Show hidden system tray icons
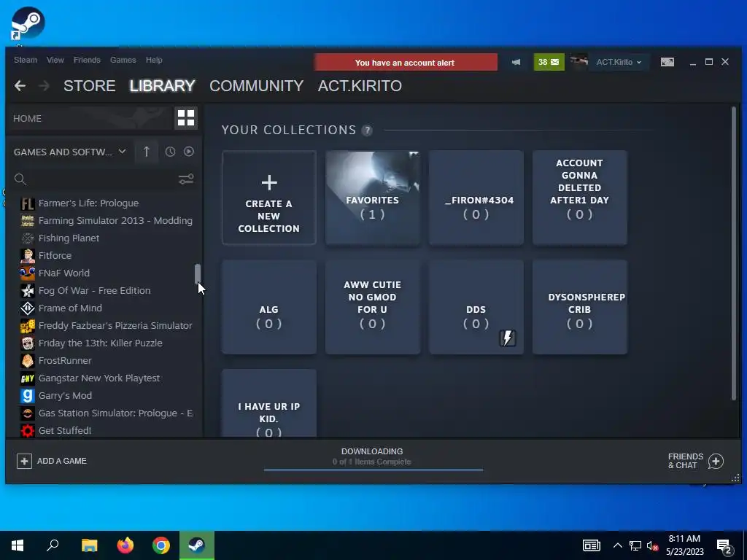Viewport: 747px width, 560px height. pyautogui.click(x=617, y=545)
